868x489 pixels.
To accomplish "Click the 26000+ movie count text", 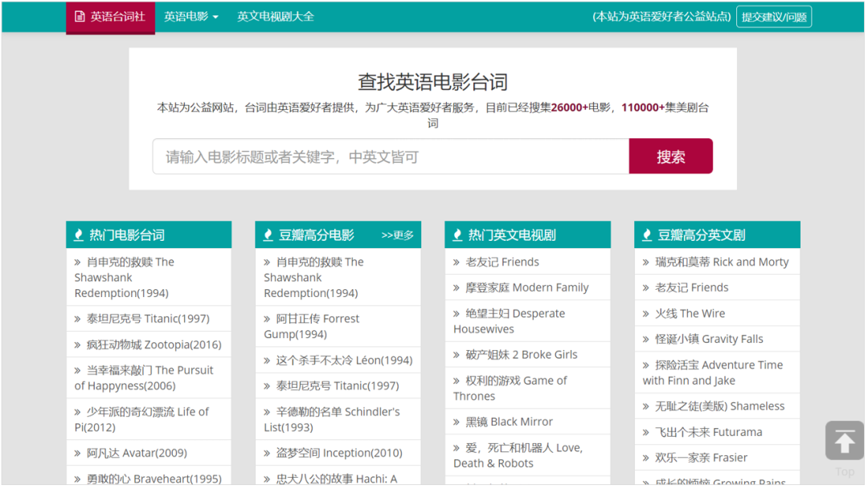I will (x=570, y=108).
